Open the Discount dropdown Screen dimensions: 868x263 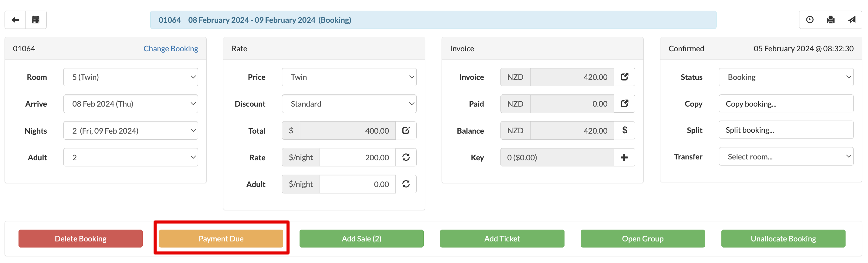coord(349,104)
